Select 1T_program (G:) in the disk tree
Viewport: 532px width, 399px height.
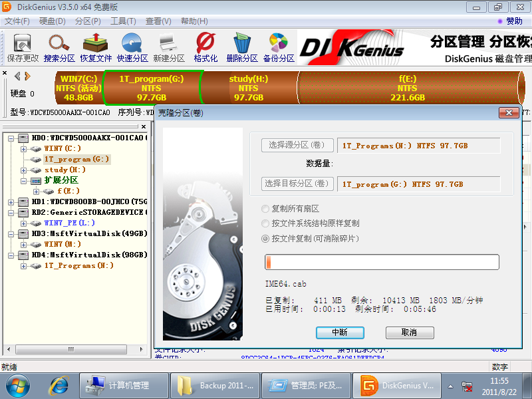coord(76,159)
